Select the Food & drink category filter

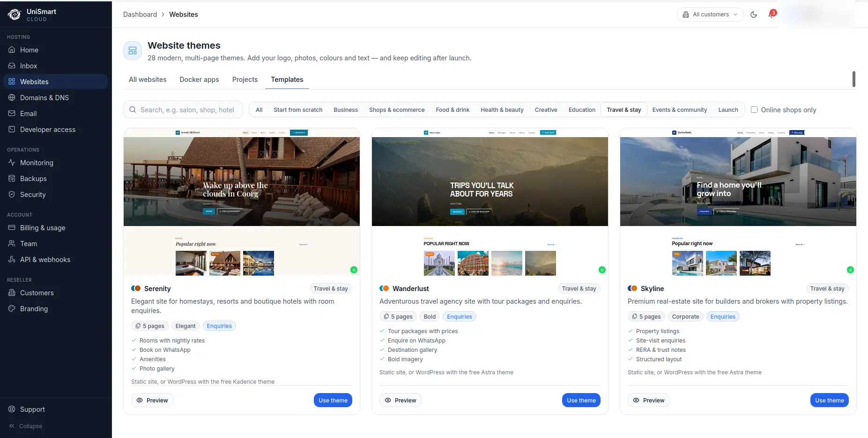click(453, 109)
